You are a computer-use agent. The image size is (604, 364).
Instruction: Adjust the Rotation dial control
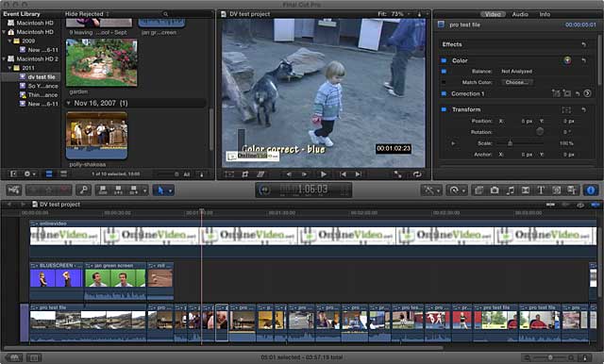click(540, 132)
